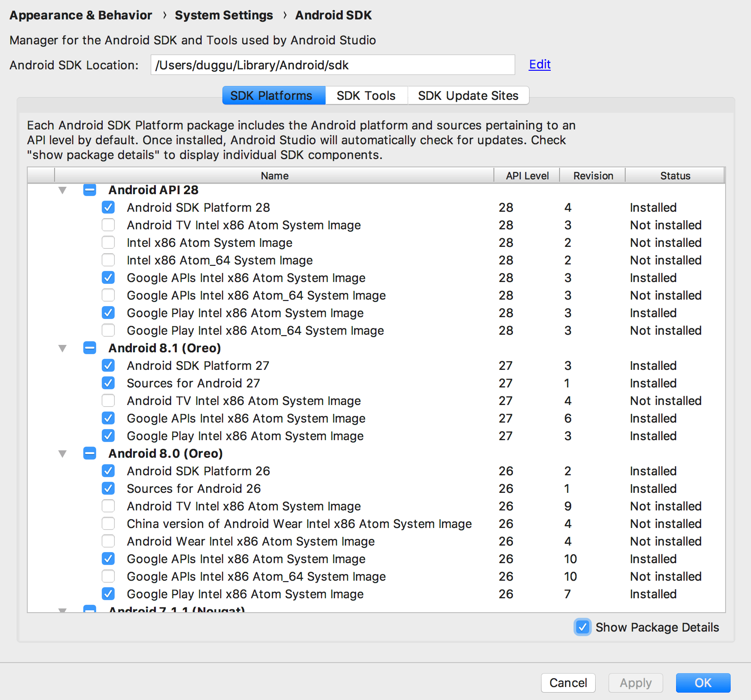Click the Revision column header
Screen dimensions: 751x700
coord(593,176)
